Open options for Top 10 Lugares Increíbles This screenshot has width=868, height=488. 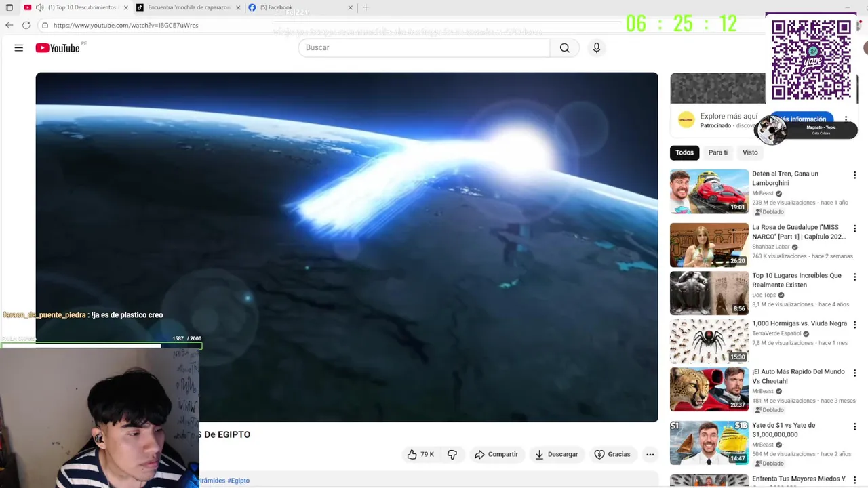[854, 277]
